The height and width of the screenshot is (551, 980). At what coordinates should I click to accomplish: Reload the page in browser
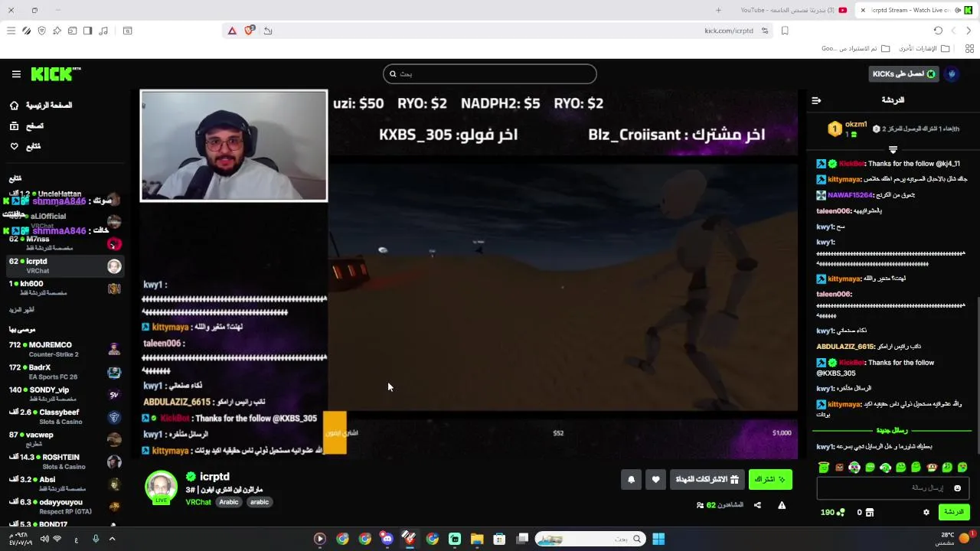(x=938, y=31)
